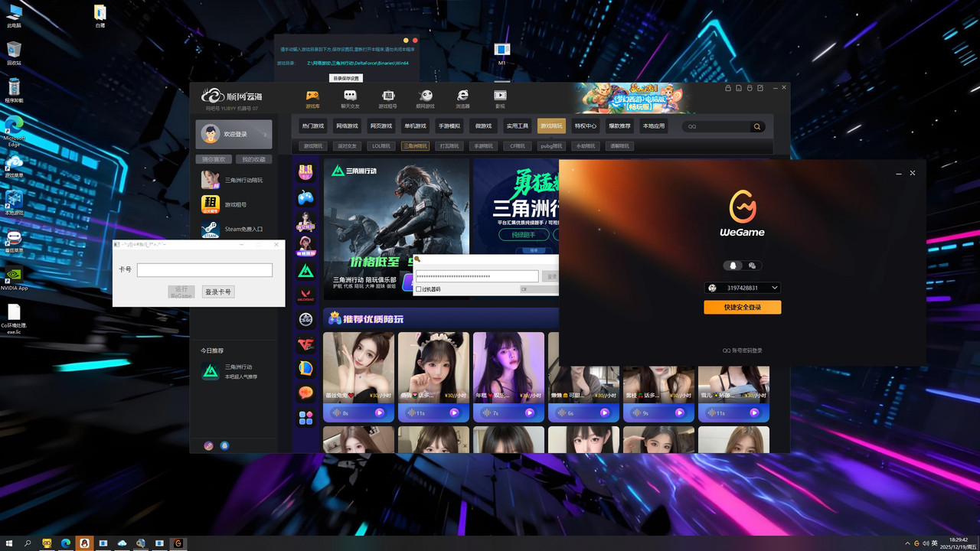
Task: Select the CF陪玩 sub-tab
Action: pos(518,145)
